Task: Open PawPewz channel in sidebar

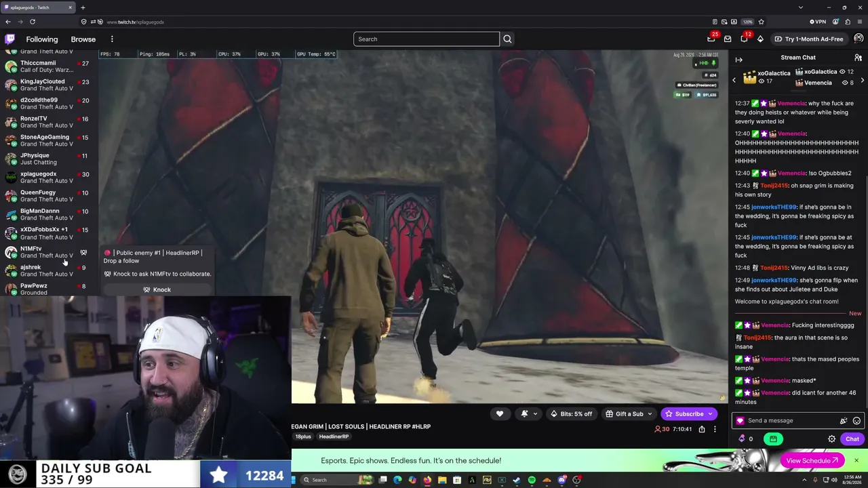Action: tap(49, 289)
